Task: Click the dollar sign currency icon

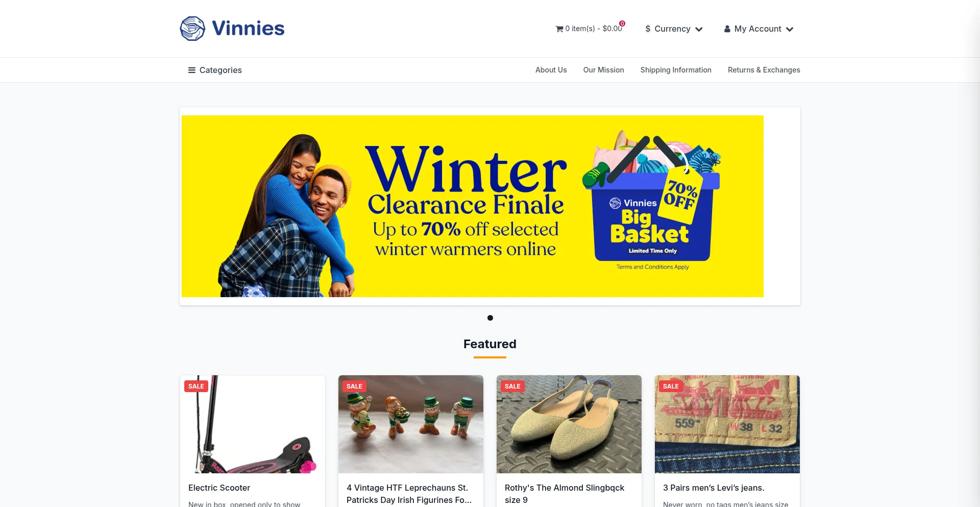Action: [648, 29]
